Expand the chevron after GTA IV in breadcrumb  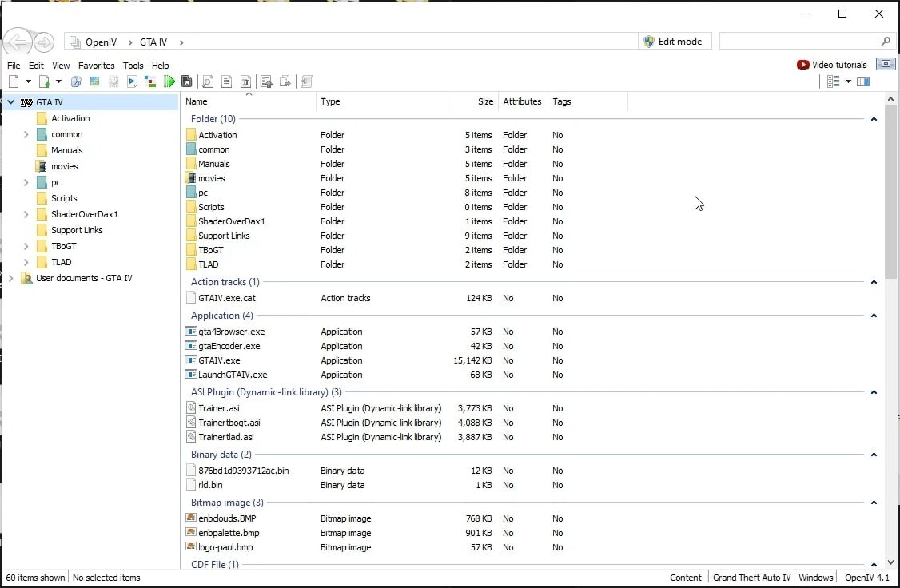click(181, 42)
